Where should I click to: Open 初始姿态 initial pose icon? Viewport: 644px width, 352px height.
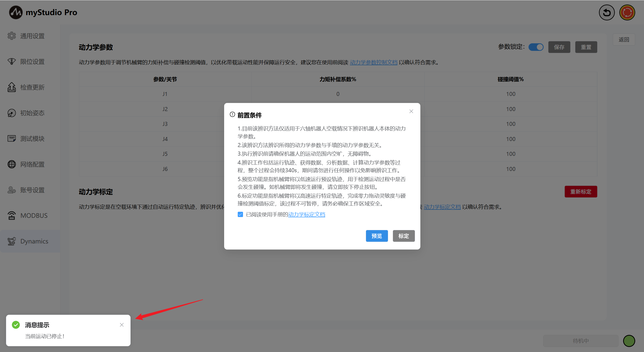12,113
